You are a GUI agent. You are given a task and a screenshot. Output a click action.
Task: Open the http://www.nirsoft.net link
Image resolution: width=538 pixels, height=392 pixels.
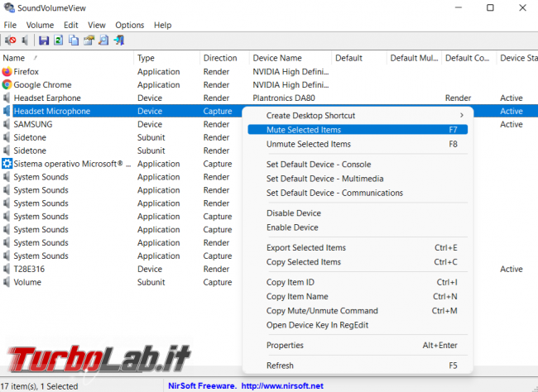coord(282,386)
